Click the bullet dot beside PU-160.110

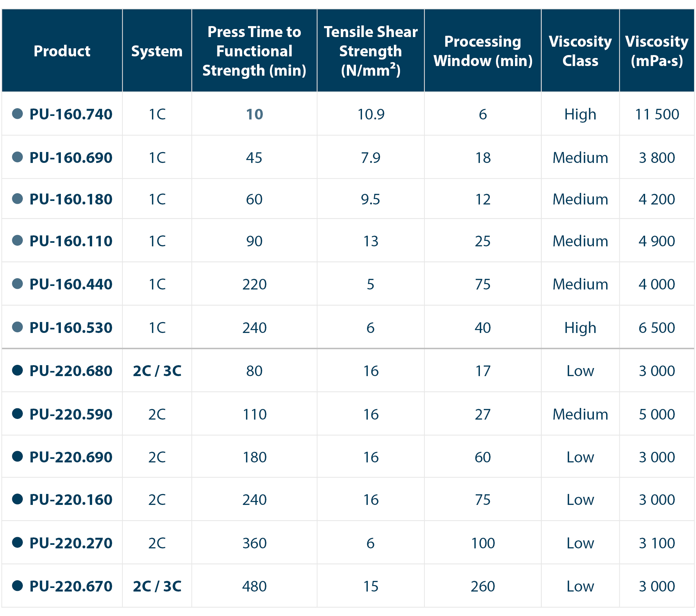pos(17,241)
